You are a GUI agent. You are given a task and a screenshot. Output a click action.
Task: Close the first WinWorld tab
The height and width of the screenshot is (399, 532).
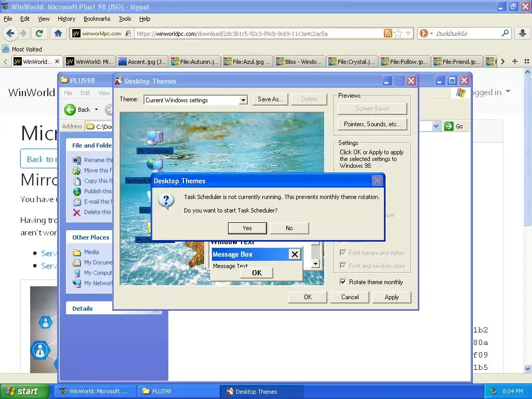coord(57,61)
